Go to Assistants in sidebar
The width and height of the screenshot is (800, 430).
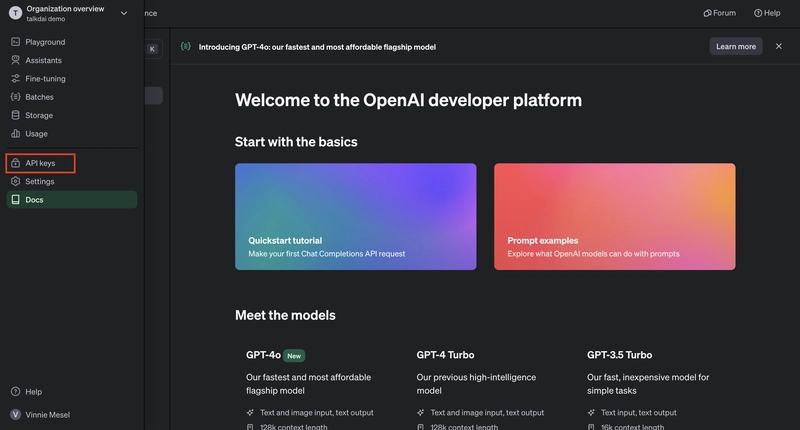click(71, 60)
